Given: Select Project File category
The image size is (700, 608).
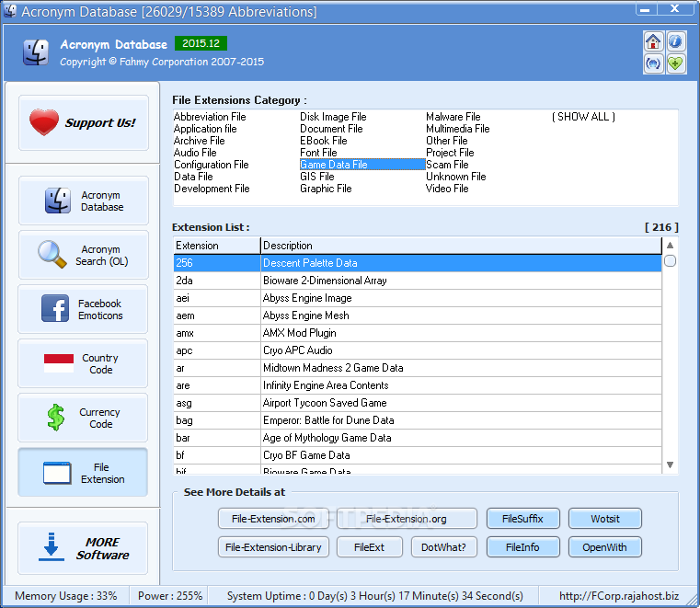Looking at the screenshot, I should pos(450,153).
